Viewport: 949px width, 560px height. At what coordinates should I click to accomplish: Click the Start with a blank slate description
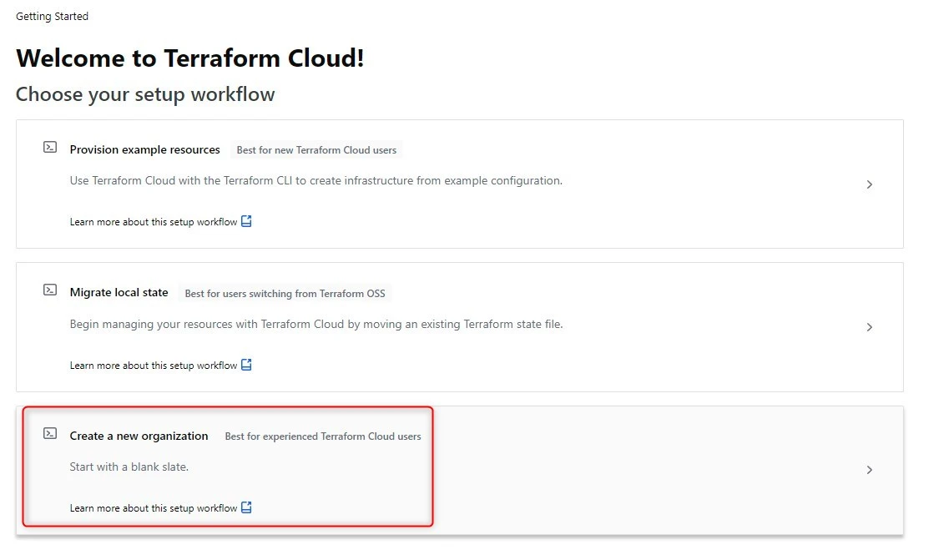[129, 467]
